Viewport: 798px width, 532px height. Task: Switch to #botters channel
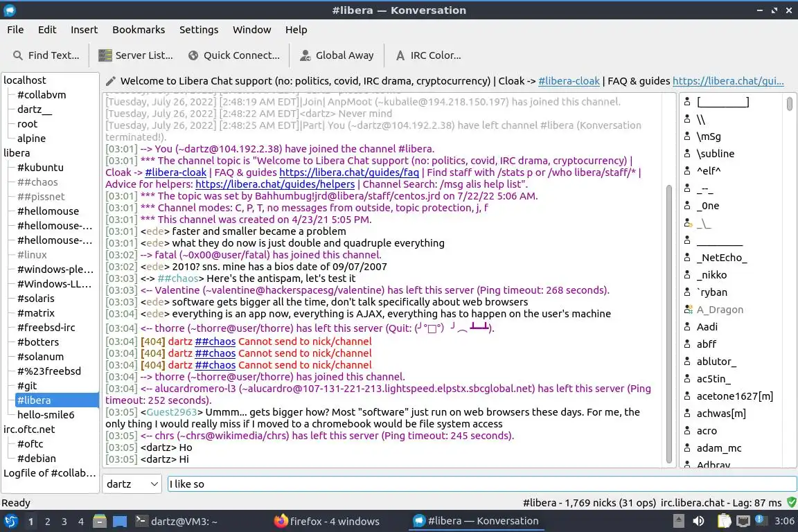38,342
